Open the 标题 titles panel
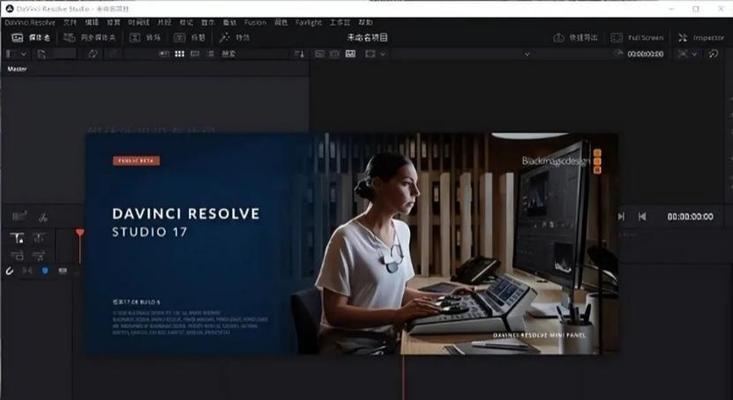This screenshot has height=400, width=733. pyautogui.click(x=189, y=38)
